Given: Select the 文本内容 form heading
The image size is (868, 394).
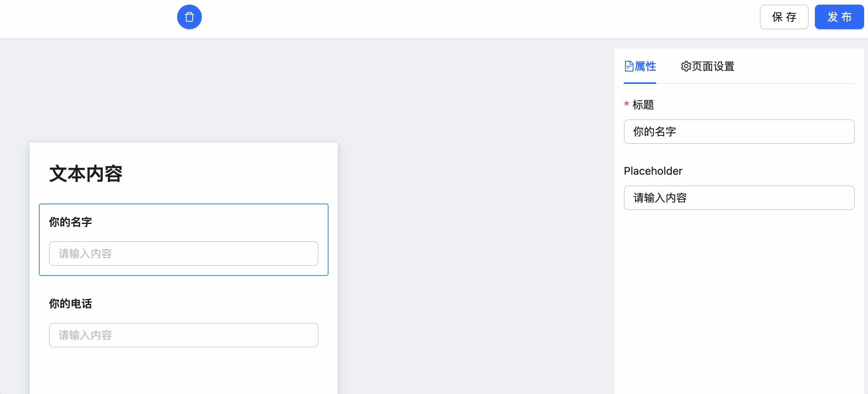Looking at the screenshot, I should [x=86, y=174].
